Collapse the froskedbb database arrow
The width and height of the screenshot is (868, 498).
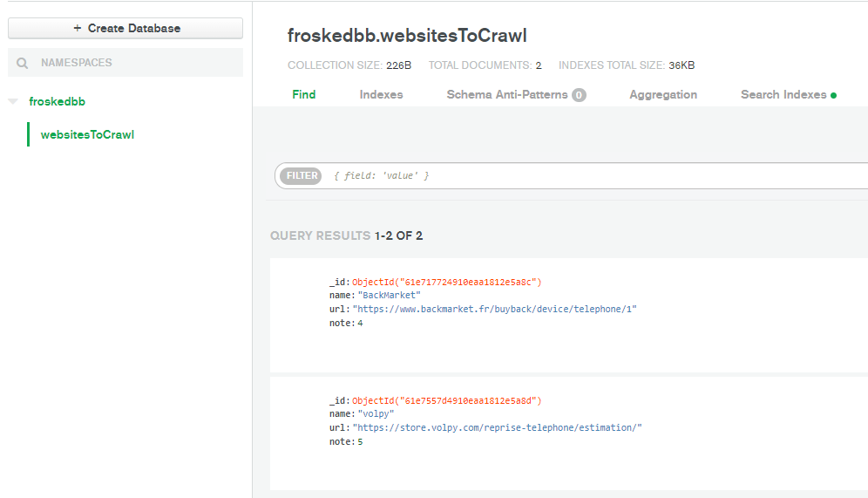(x=13, y=101)
